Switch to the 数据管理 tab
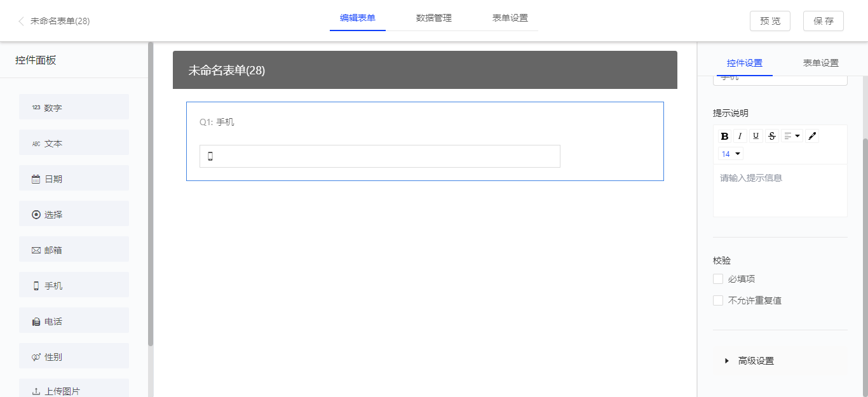Screen dimensions: 868x397 (x=433, y=18)
